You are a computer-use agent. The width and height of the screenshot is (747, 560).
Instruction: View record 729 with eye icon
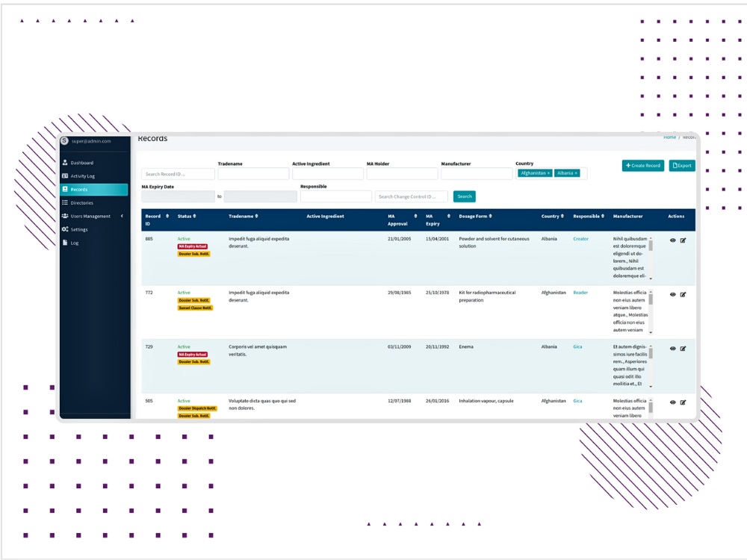[673, 348]
